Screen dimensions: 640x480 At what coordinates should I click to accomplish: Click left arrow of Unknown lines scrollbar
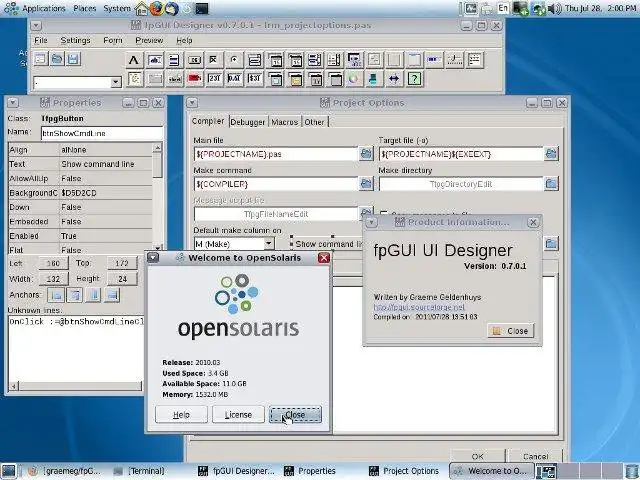(x=14, y=386)
